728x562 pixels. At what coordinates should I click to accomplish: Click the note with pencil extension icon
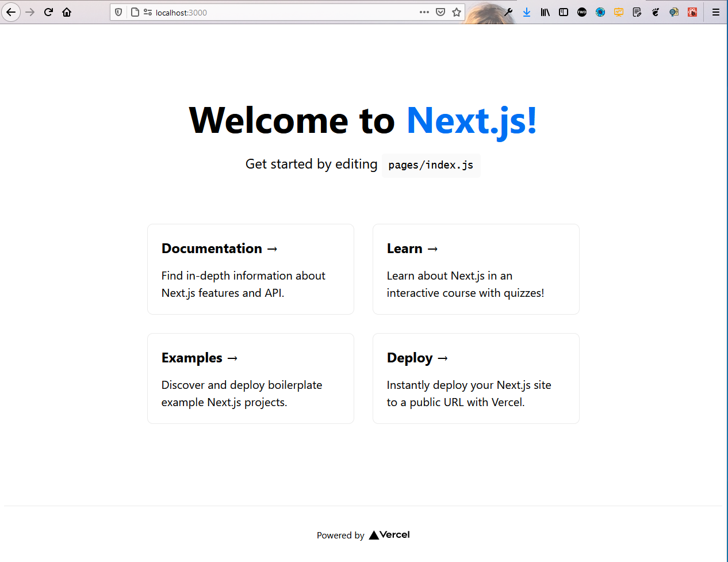(x=637, y=12)
